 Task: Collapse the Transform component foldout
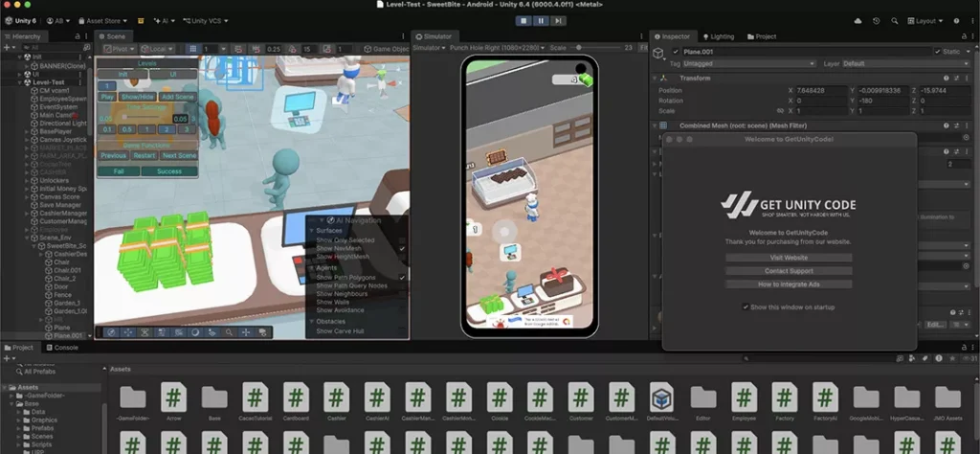click(655, 79)
